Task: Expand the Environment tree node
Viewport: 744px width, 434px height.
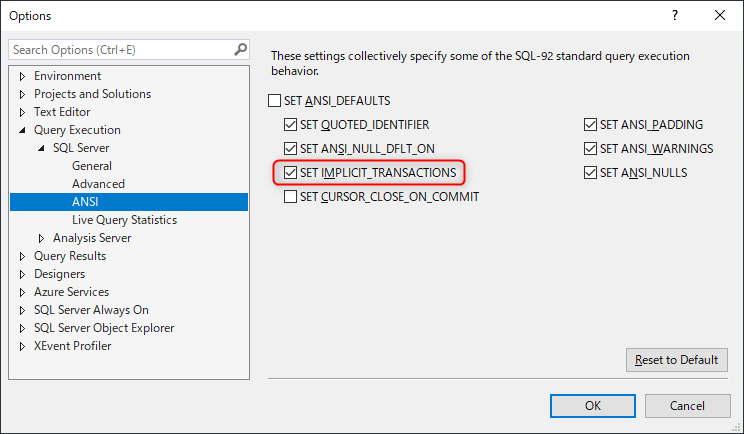Action: [23, 76]
